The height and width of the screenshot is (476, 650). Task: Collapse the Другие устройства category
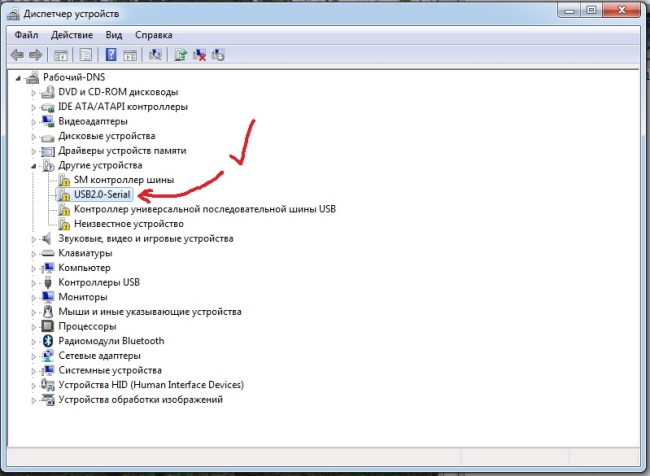tap(34, 165)
